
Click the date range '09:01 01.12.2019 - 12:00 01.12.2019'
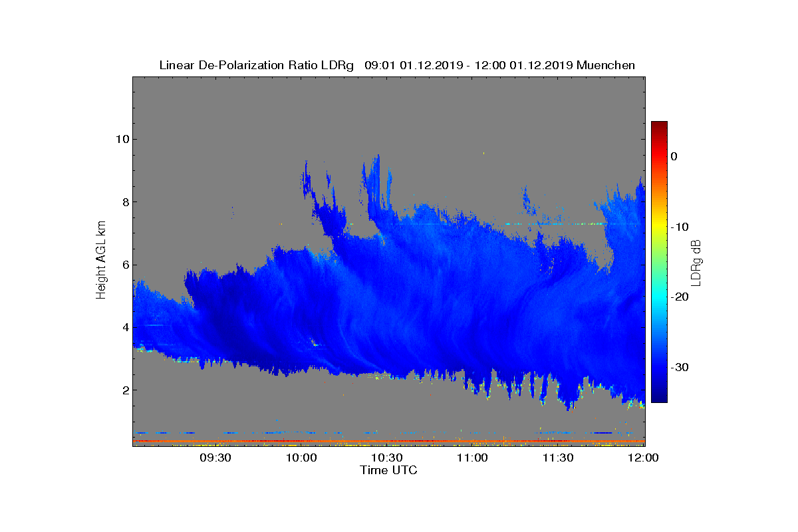pos(469,65)
